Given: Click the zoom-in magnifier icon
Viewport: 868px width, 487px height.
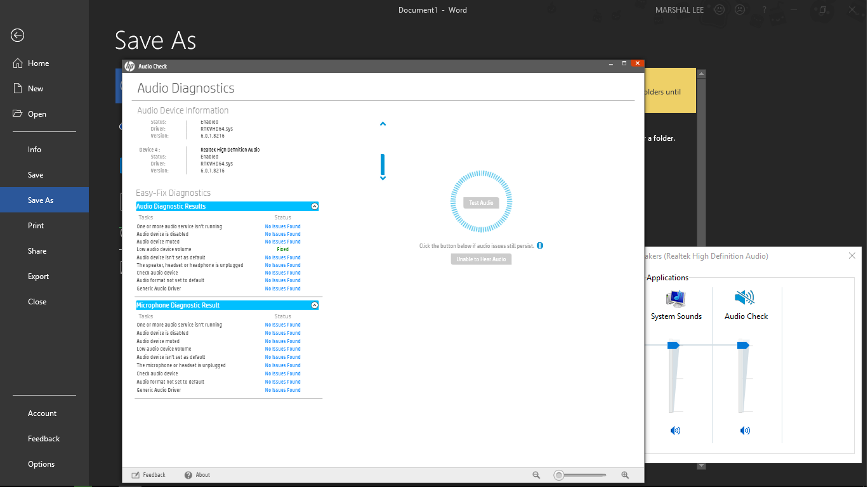Looking at the screenshot, I should pyautogui.click(x=625, y=474).
